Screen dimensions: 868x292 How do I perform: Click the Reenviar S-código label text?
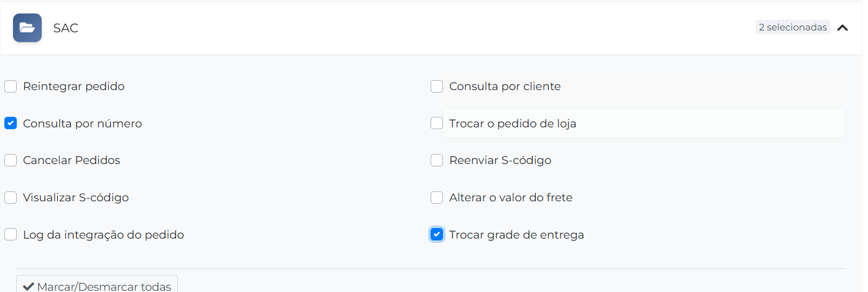pos(500,160)
